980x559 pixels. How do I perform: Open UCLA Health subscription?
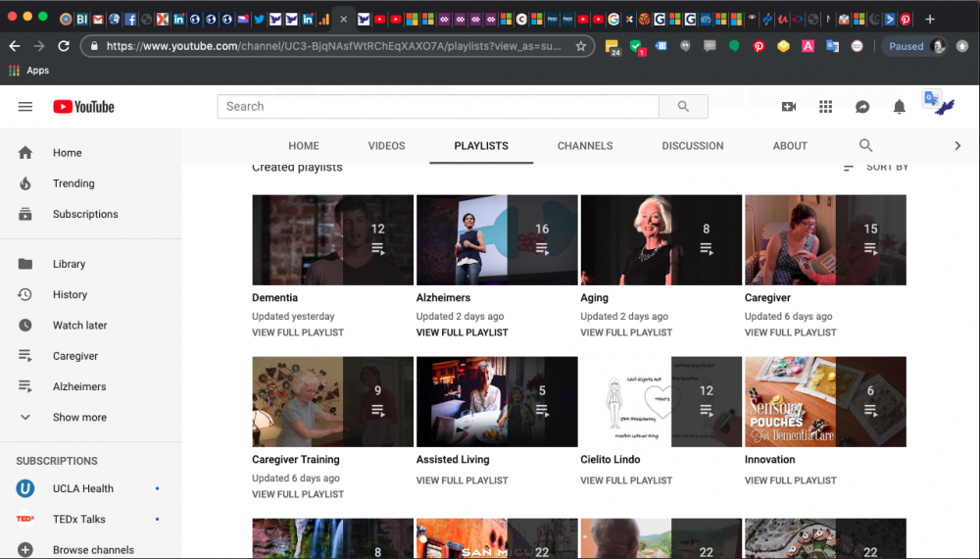(83, 488)
